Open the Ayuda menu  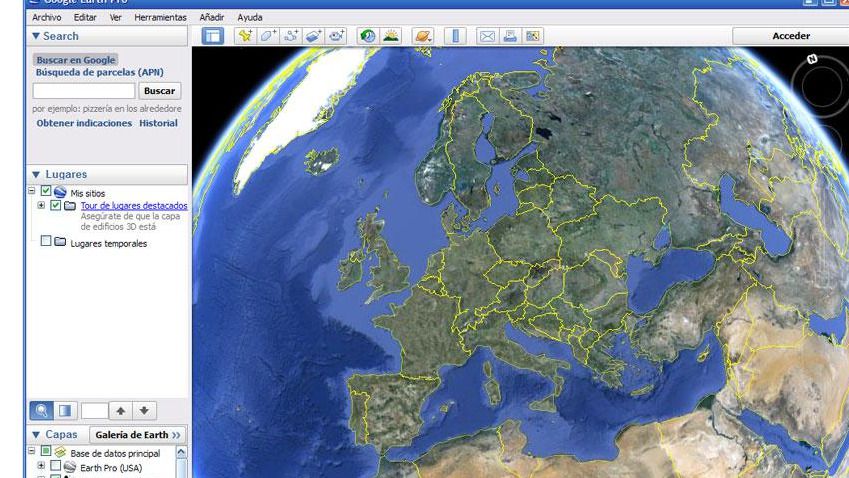[250, 17]
